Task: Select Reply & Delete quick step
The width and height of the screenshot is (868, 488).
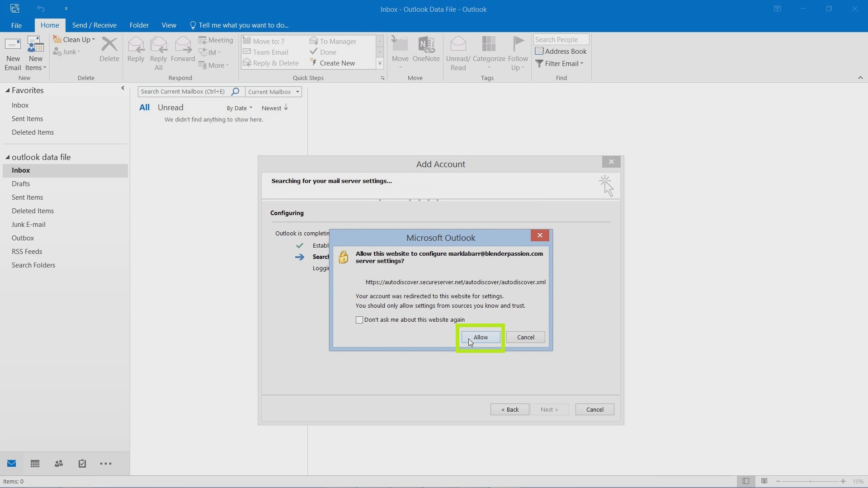Action: pos(271,63)
